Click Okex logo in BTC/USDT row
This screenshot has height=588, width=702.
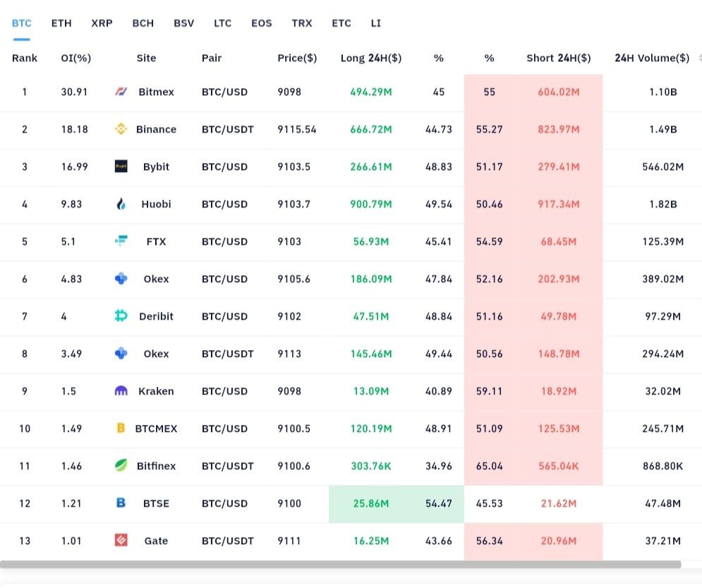click(121, 354)
